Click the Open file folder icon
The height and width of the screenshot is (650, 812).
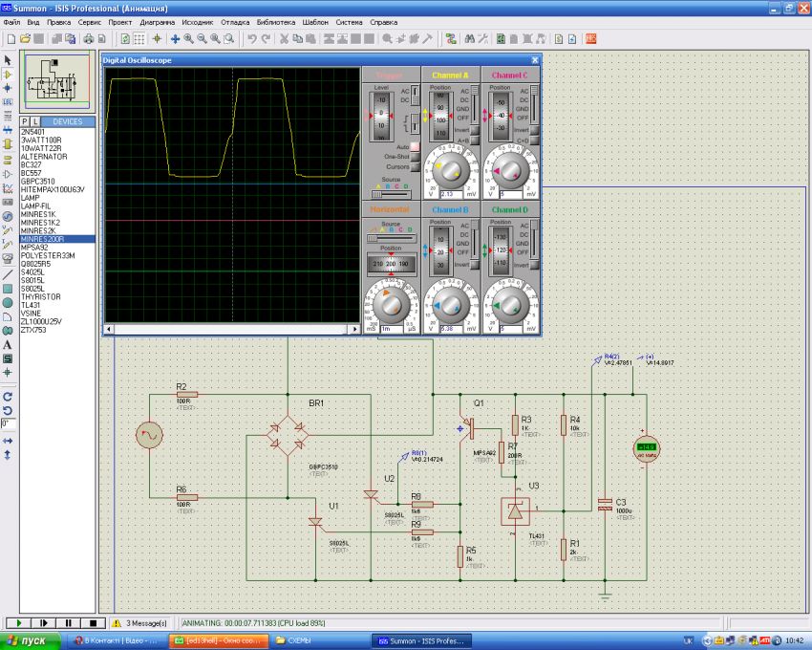tap(26, 39)
